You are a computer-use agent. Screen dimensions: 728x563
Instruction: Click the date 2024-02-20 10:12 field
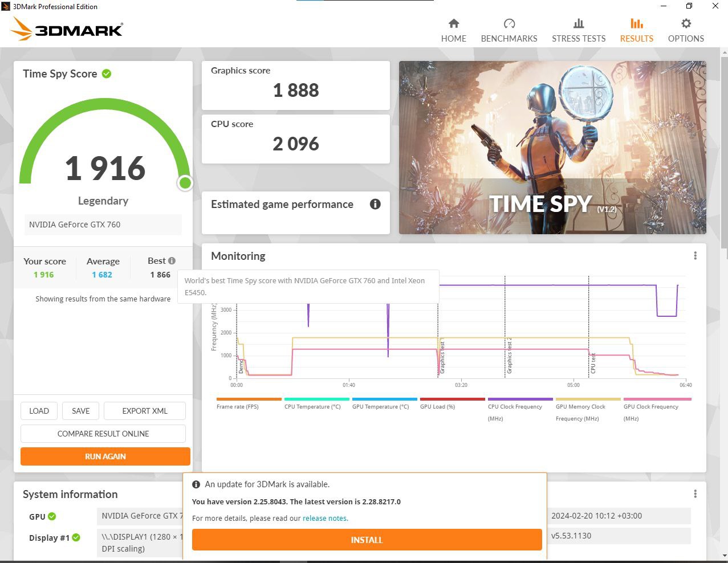click(x=619, y=516)
